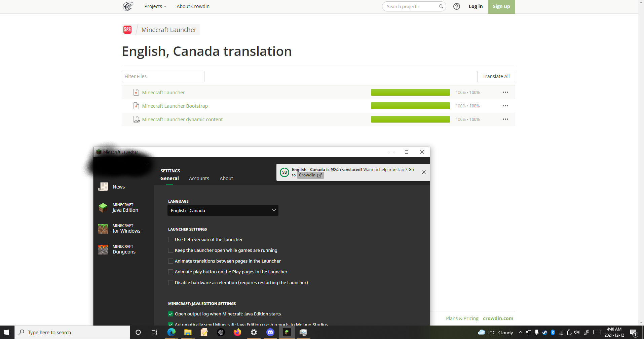Show hidden icons with the tray chevron

520,333
